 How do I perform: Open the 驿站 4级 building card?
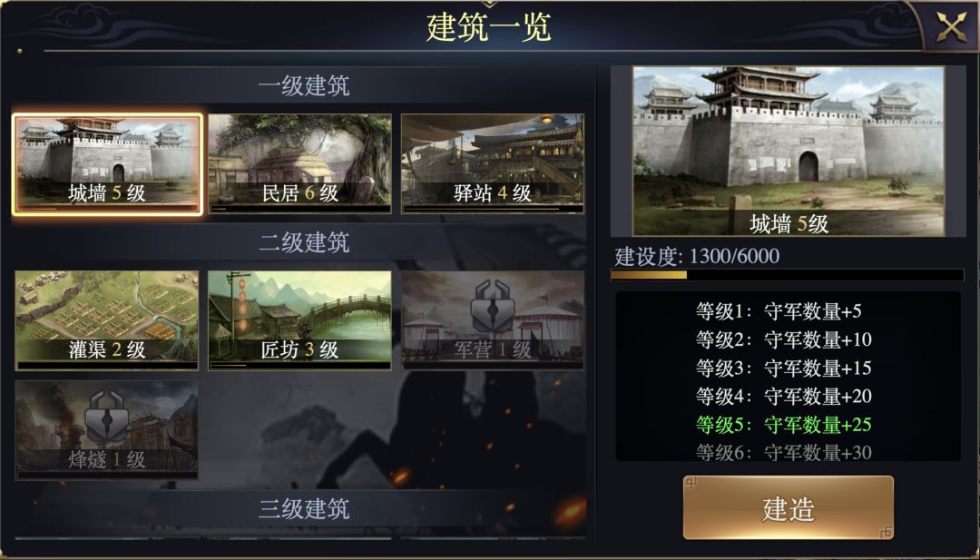coord(493,163)
